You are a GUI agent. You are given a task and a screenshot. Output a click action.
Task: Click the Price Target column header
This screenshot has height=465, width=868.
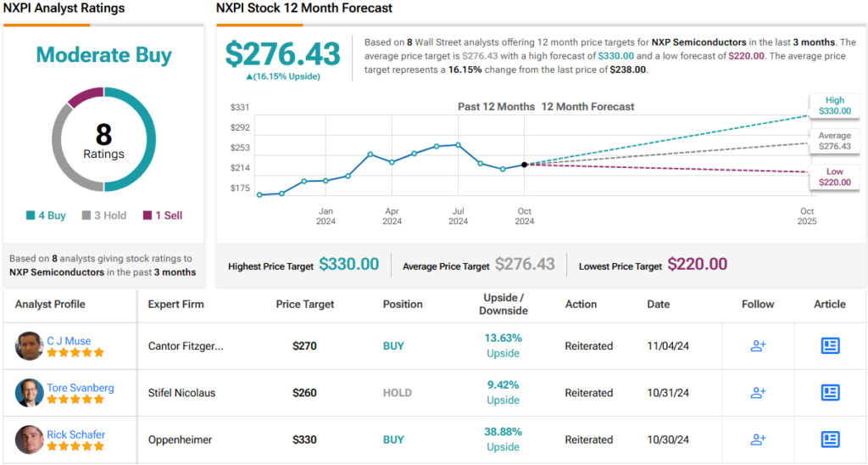point(305,305)
